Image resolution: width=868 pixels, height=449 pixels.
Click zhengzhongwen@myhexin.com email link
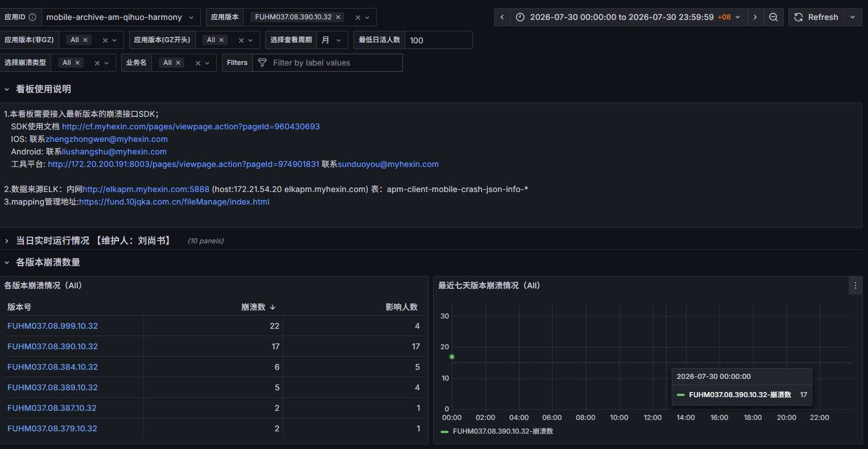pyautogui.click(x=106, y=139)
